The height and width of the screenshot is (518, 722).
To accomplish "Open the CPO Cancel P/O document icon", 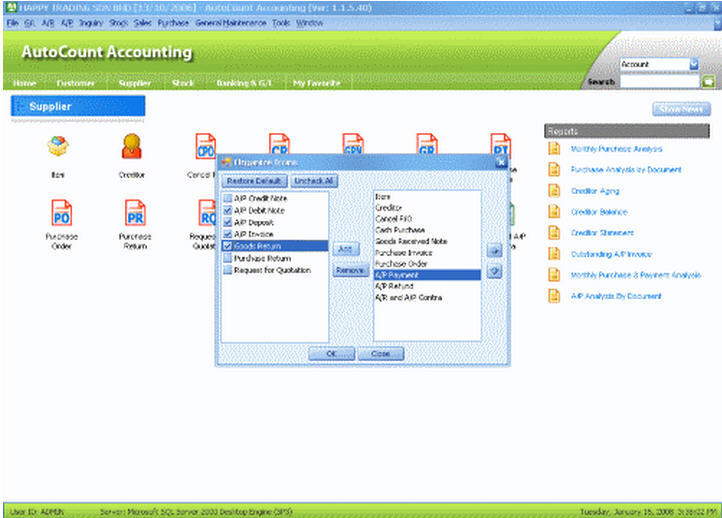I will (205, 146).
